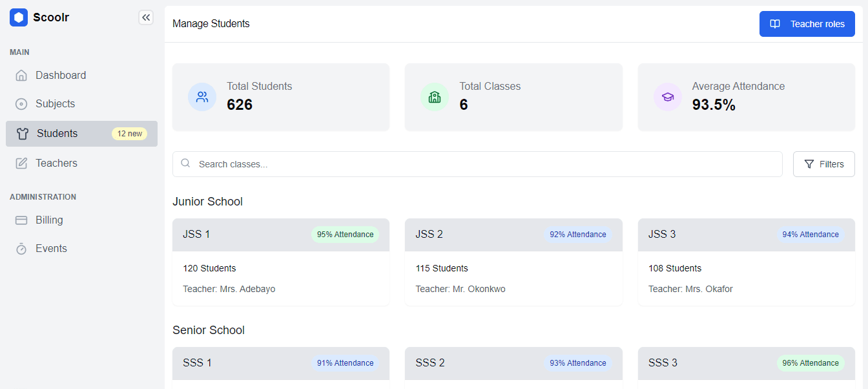Open the JSS 3 class card header
The height and width of the screenshot is (389, 868).
[747, 235]
